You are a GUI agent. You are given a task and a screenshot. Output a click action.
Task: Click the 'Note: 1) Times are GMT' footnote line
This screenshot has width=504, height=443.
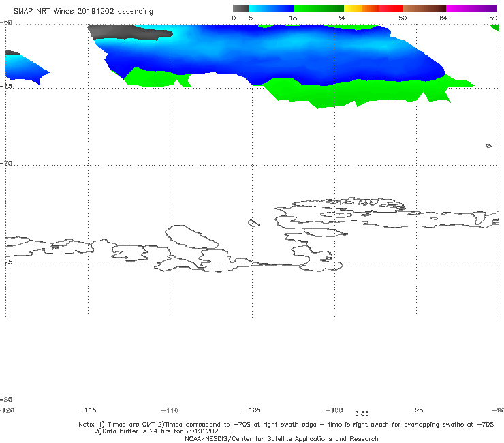point(286,425)
